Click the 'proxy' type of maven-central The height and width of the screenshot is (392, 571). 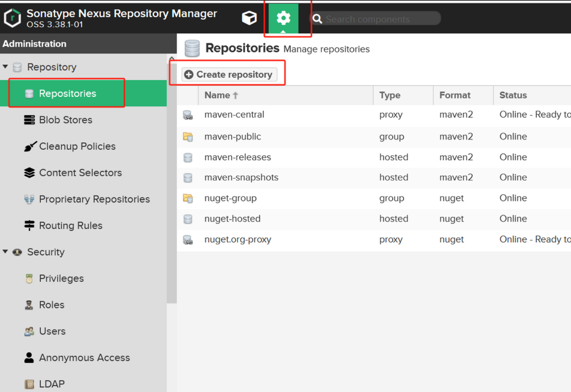click(391, 114)
